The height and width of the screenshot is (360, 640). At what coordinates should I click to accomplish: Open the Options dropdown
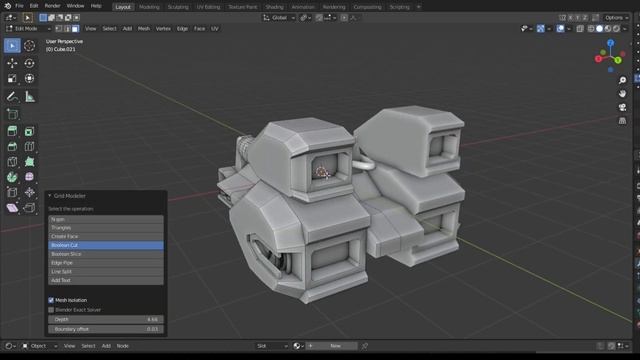pos(617,18)
